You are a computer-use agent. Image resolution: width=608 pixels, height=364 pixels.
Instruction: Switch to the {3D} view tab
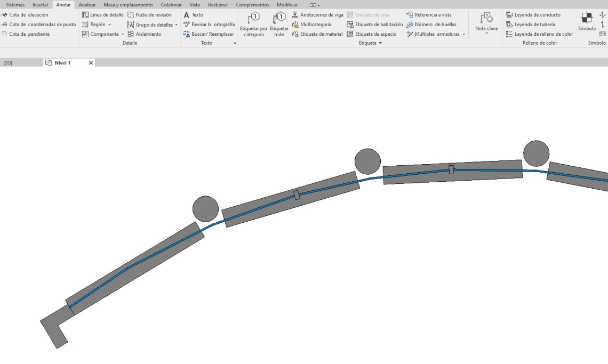coord(8,63)
